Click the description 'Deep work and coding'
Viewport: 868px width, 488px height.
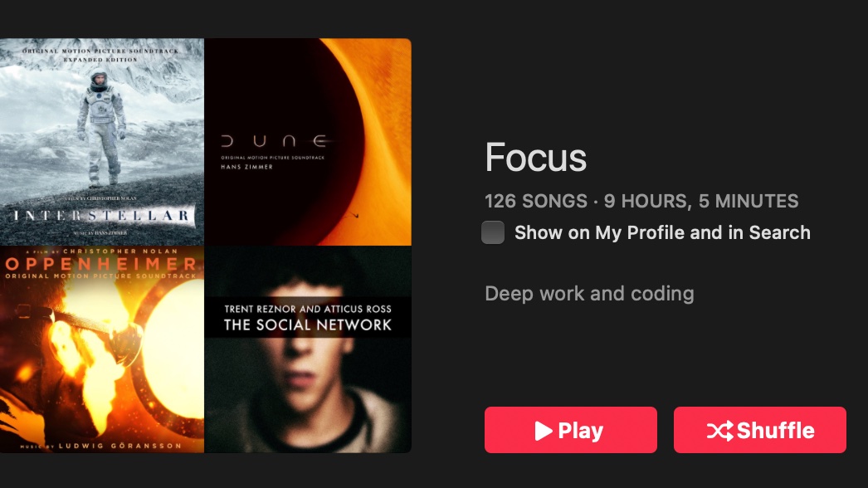(589, 294)
